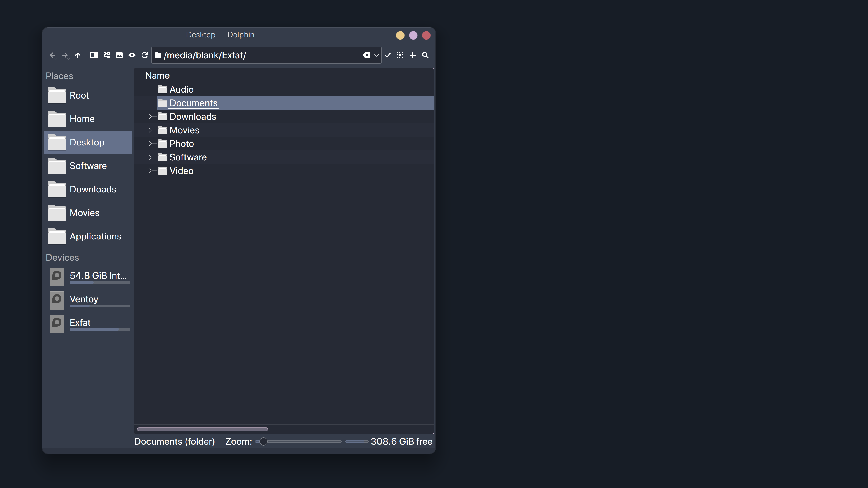Expand the Software folder tree arrow
The width and height of the screenshot is (868, 488).
coord(150,157)
